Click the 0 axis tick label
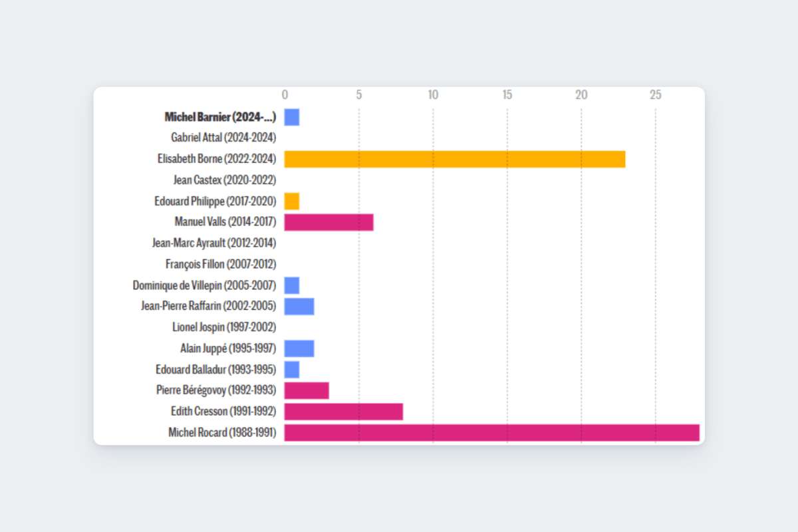Image resolution: width=798 pixels, height=532 pixels. tap(285, 95)
